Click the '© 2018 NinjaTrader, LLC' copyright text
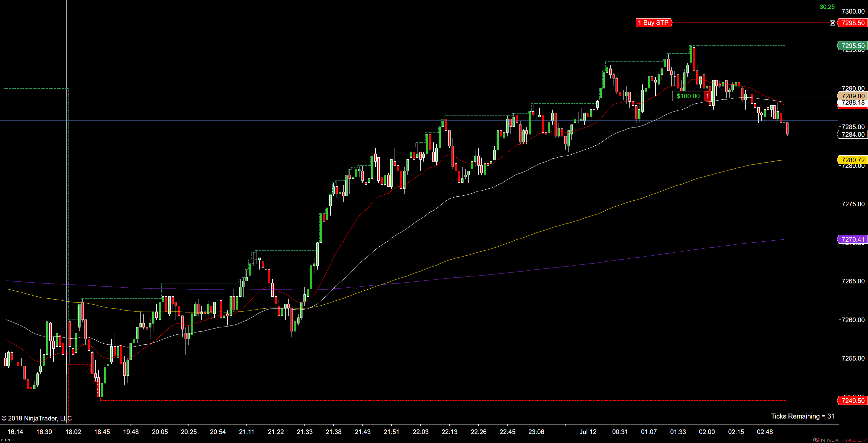This screenshot has height=443, width=868. tap(37, 418)
